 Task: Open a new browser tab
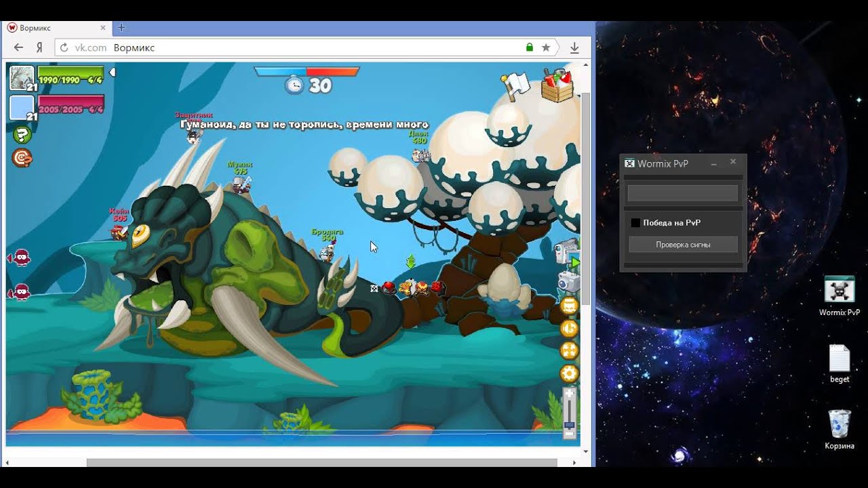121,28
